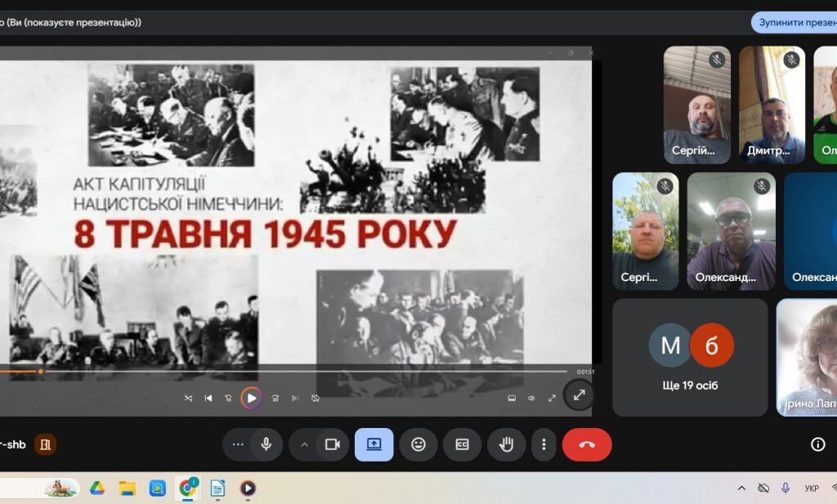End the call with red hang-up button
Image resolution: width=837 pixels, height=504 pixels.
tap(587, 444)
